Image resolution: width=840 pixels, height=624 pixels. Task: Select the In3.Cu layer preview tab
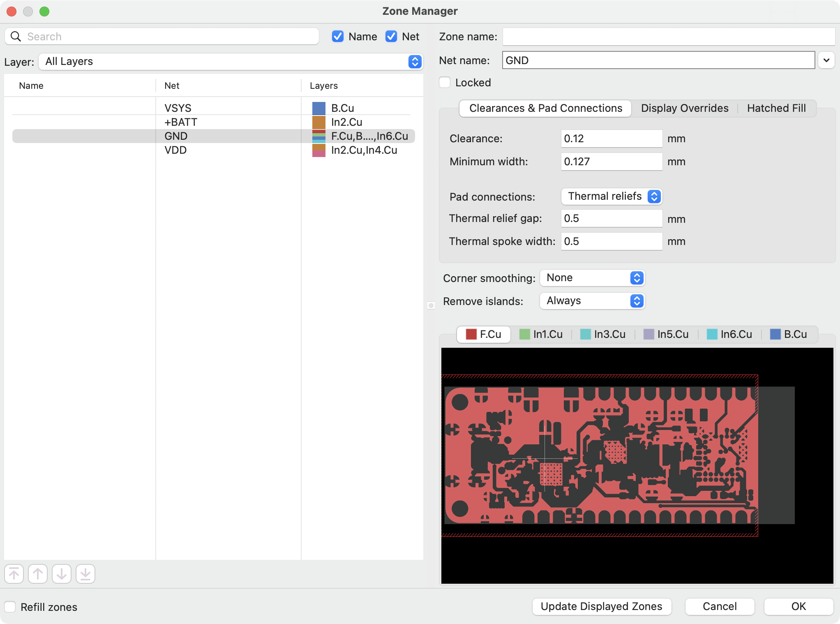[603, 334]
